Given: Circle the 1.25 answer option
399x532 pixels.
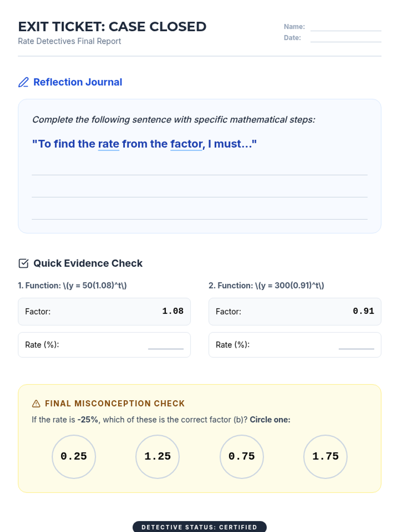Looking at the screenshot, I should point(158,457).
